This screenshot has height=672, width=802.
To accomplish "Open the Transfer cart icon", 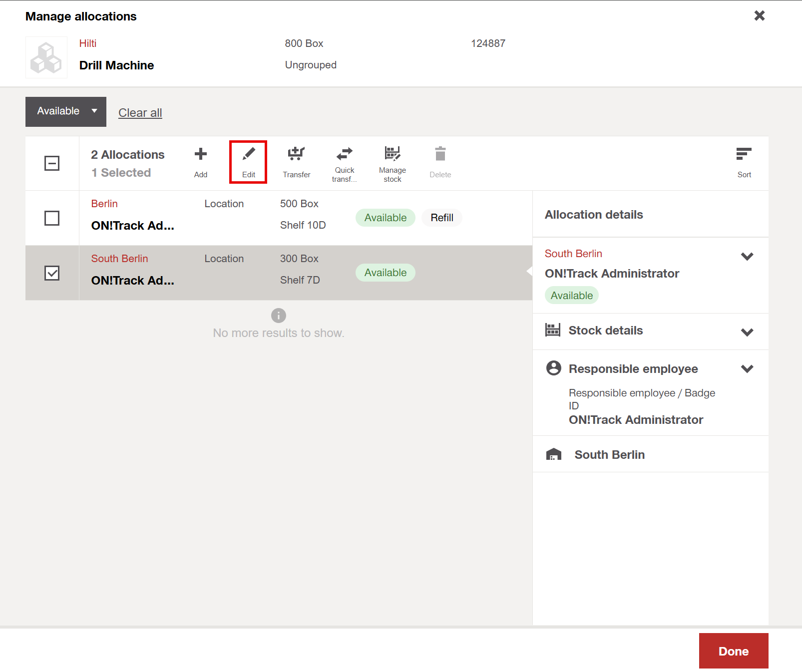I will [x=296, y=154].
